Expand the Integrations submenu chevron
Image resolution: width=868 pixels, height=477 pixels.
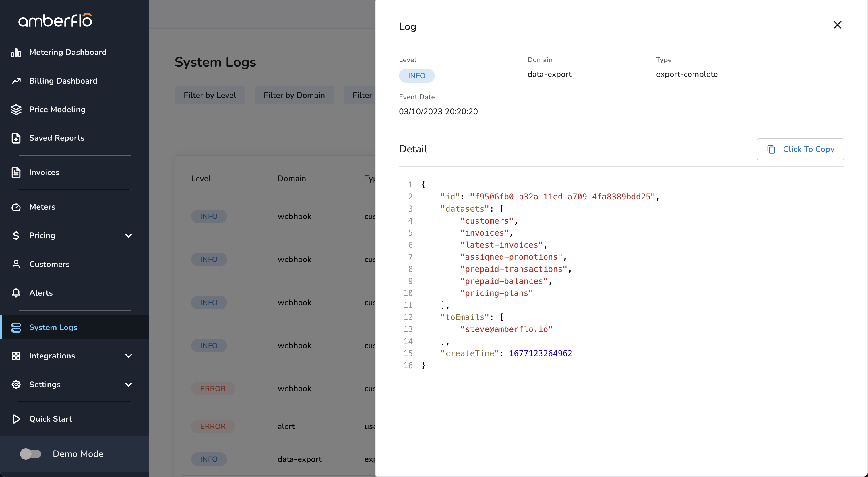coord(128,356)
